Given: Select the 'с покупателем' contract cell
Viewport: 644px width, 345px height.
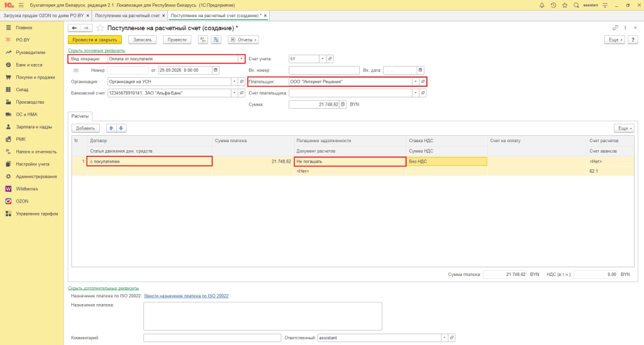Looking at the screenshot, I should point(150,162).
